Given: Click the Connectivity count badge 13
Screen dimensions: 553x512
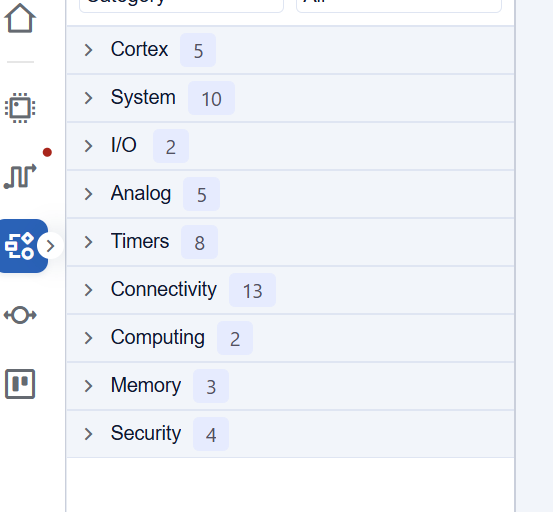Looking at the screenshot, I should tap(253, 290).
